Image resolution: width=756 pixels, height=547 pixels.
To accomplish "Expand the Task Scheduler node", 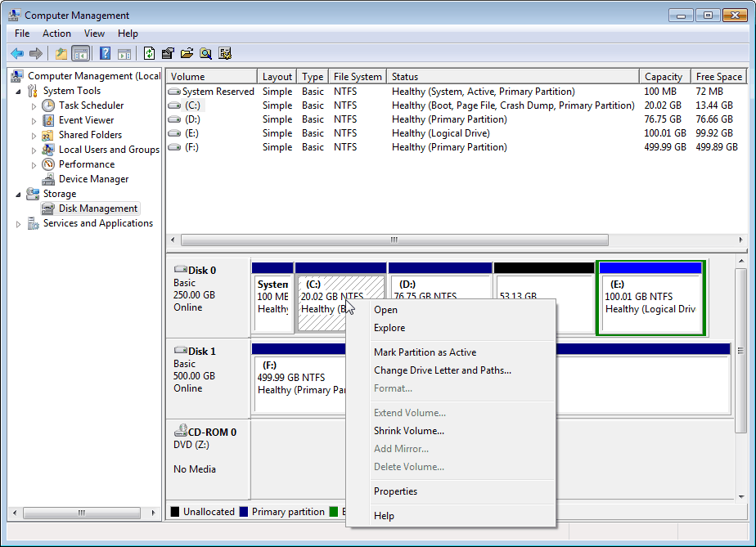I will click(34, 106).
